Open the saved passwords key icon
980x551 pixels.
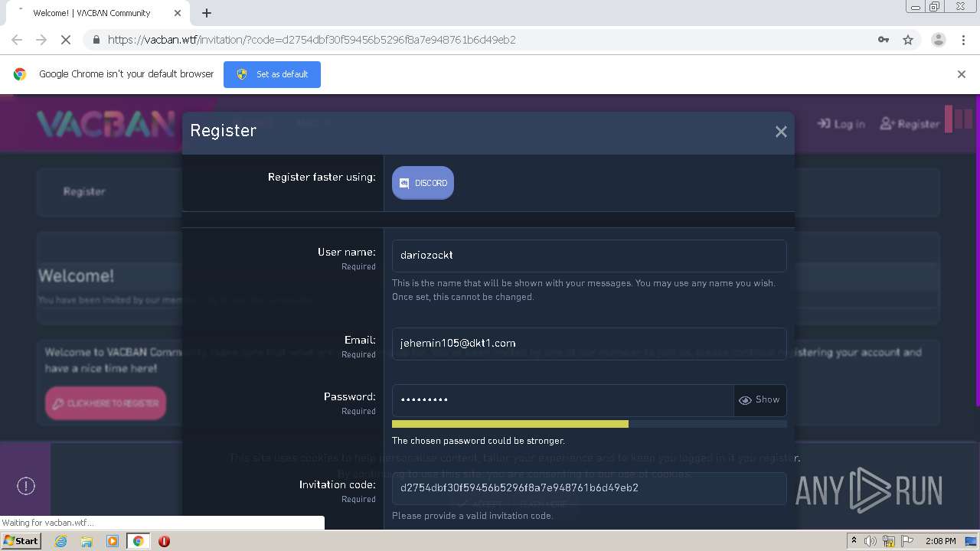click(x=884, y=40)
